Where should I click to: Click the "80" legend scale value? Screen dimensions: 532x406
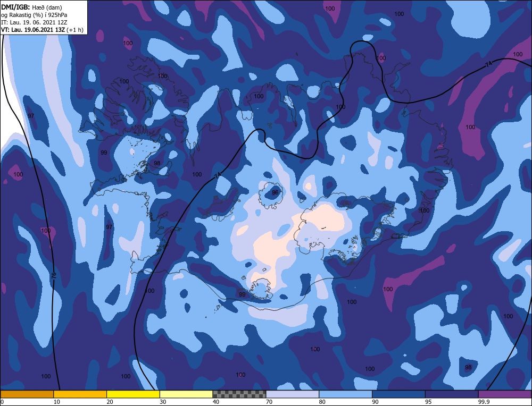click(322, 402)
